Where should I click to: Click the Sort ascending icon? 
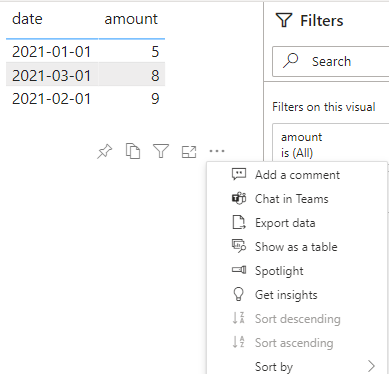[238, 342]
